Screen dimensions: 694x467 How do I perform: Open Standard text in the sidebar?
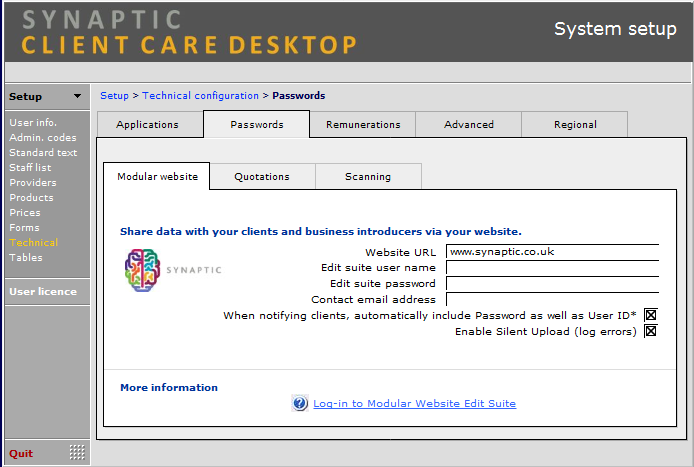point(43,153)
